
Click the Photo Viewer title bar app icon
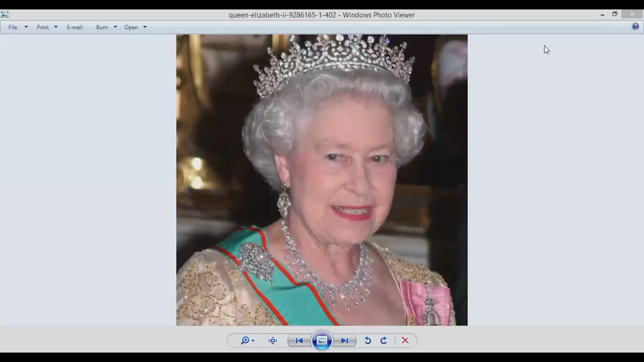[x=5, y=15]
